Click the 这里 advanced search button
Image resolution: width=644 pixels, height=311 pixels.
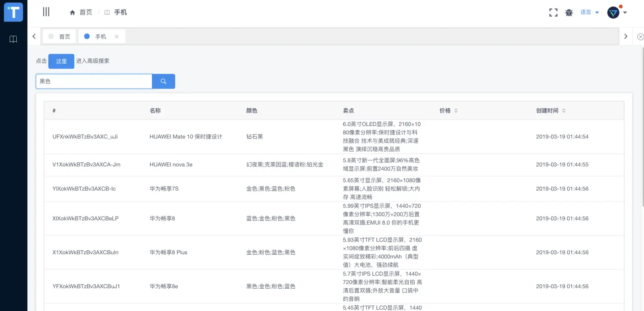point(61,61)
